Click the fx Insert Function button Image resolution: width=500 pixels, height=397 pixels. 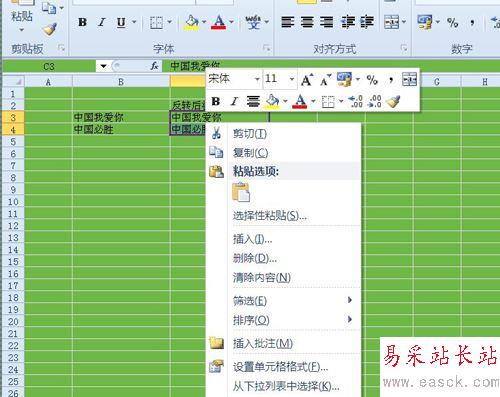154,66
